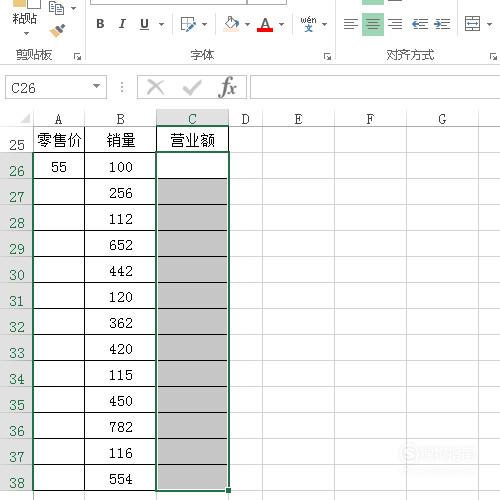Viewport: 500px width, 500px height.
Task: Apply the Fill Color bucket
Action: (232, 24)
